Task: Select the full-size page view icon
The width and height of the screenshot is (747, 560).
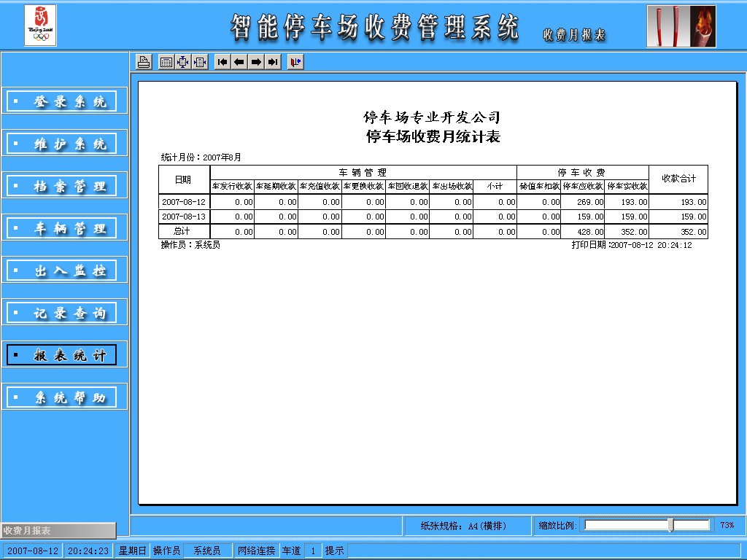Action: tap(166, 62)
